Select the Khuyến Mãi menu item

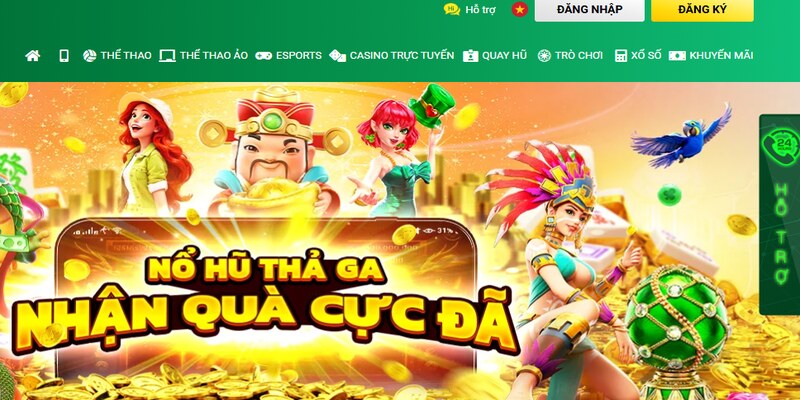[x=721, y=56]
